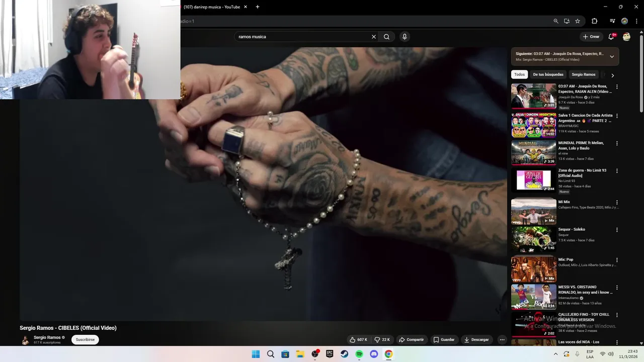Open Microsoft Store from taskbar
Screen dimensions: 644x362
pyautogui.click(x=285, y=354)
